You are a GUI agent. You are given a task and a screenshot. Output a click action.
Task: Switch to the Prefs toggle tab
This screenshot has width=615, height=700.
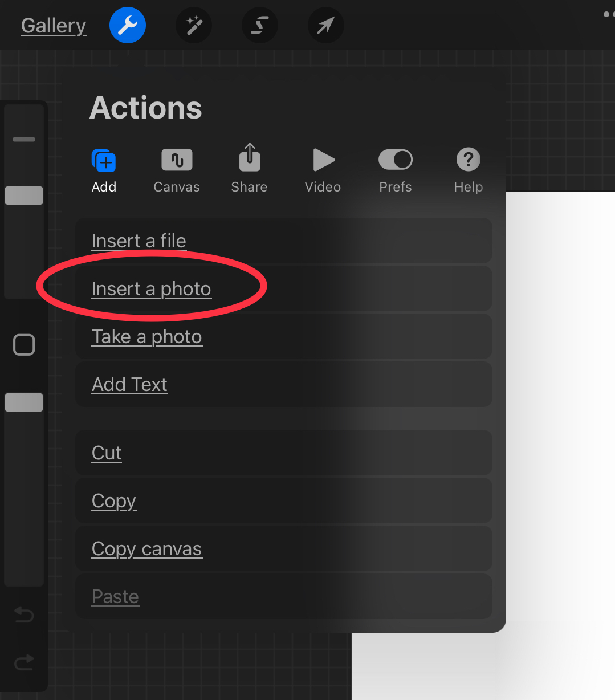(x=395, y=169)
